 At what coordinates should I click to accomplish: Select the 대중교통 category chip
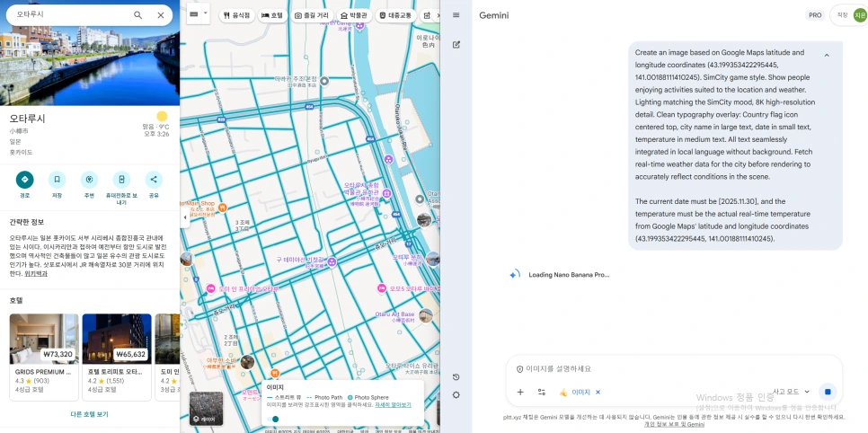tap(395, 15)
